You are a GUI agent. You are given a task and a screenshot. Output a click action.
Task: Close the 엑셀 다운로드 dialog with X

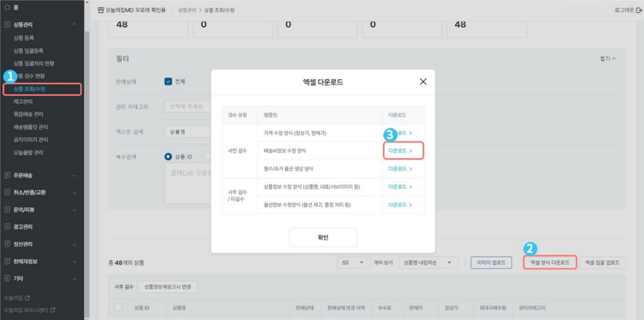423,82
